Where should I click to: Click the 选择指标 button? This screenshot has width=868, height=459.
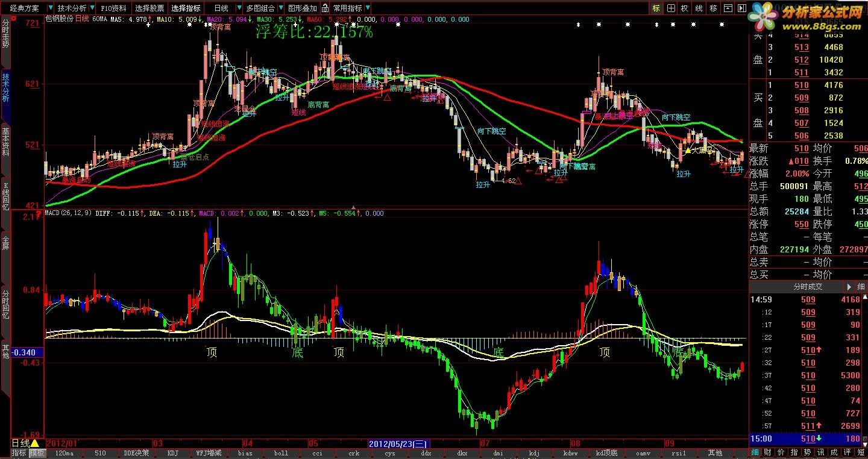coord(186,8)
